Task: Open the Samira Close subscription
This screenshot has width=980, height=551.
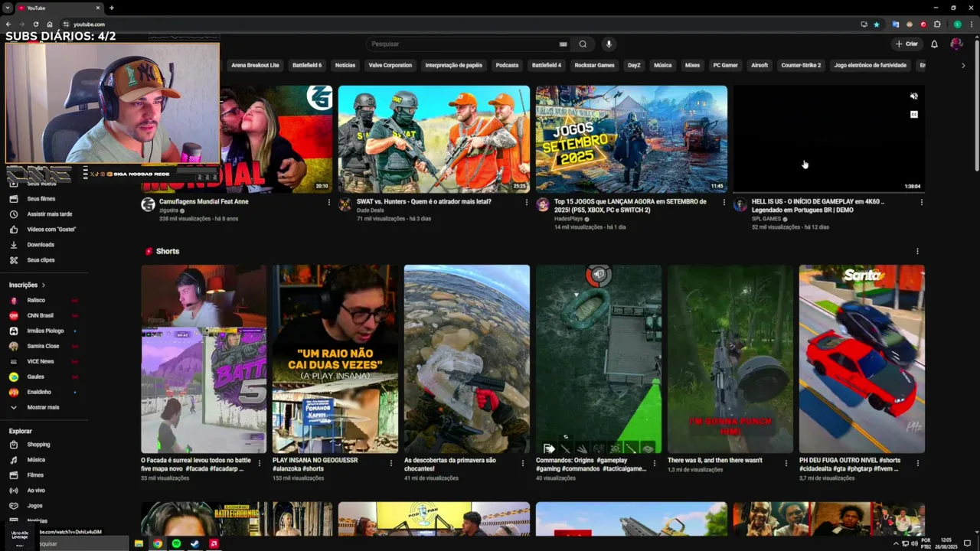Action: (43, 346)
